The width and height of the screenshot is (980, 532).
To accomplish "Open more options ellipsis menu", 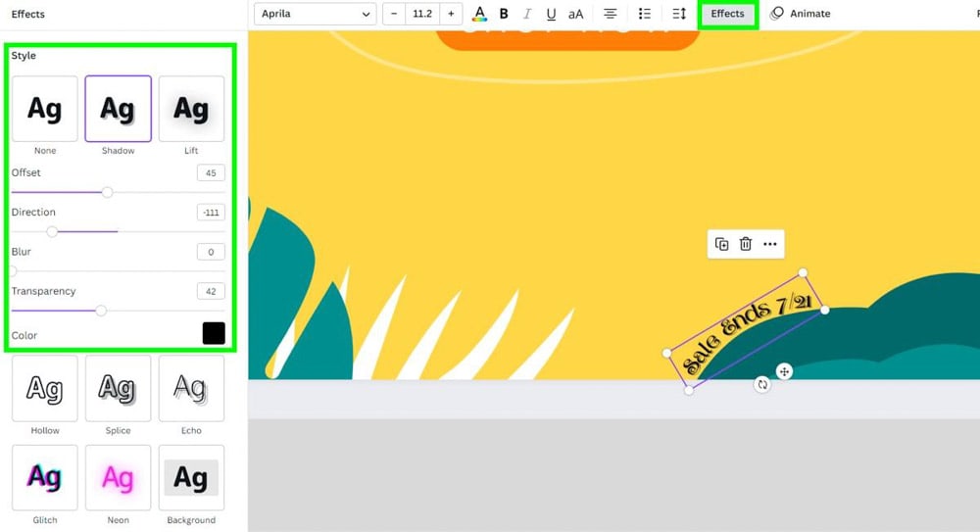I will [x=770, y=244].
